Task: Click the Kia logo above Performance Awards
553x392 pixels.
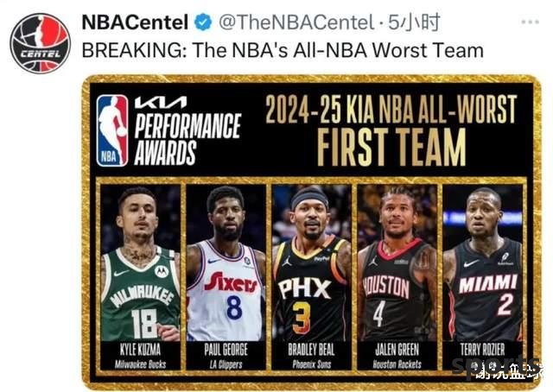Action: tap(161, 102)
